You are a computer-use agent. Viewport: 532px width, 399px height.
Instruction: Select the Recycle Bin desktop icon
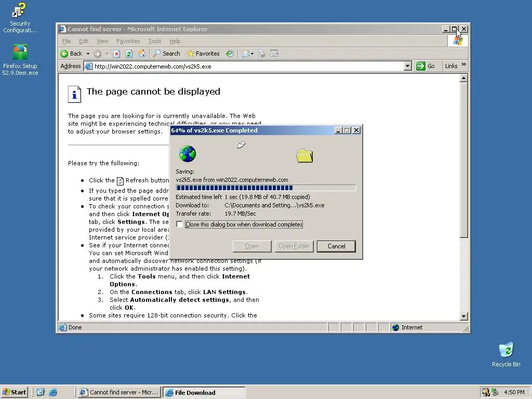506,354
